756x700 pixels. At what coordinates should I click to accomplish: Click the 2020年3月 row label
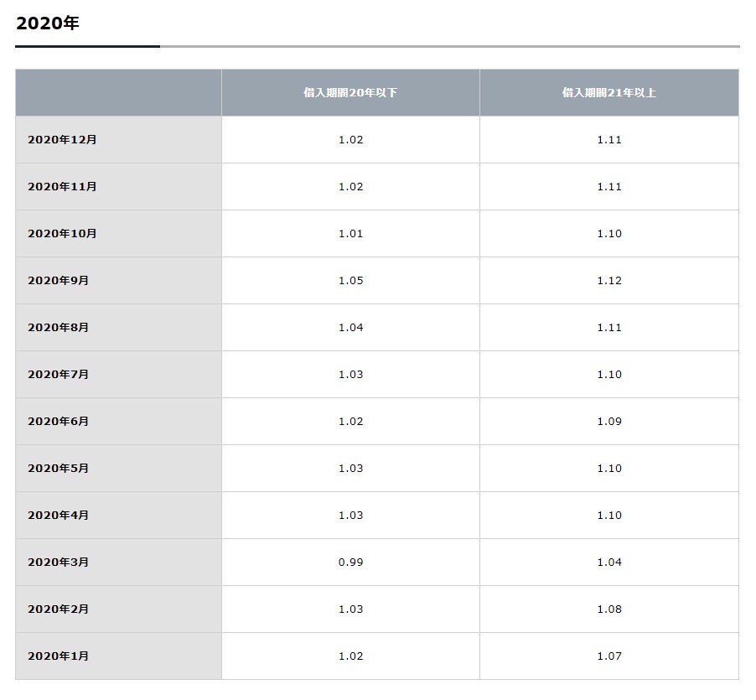click(59, 563)
